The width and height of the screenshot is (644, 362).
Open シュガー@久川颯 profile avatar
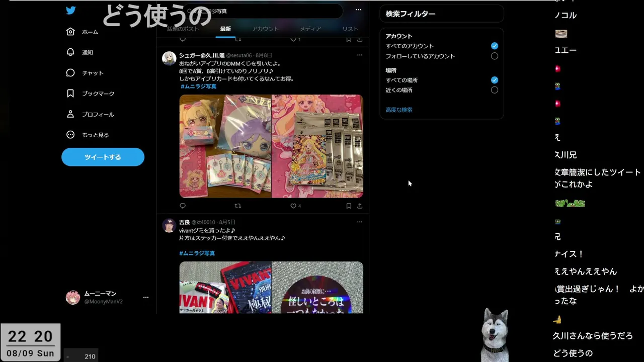coord(169,58)
